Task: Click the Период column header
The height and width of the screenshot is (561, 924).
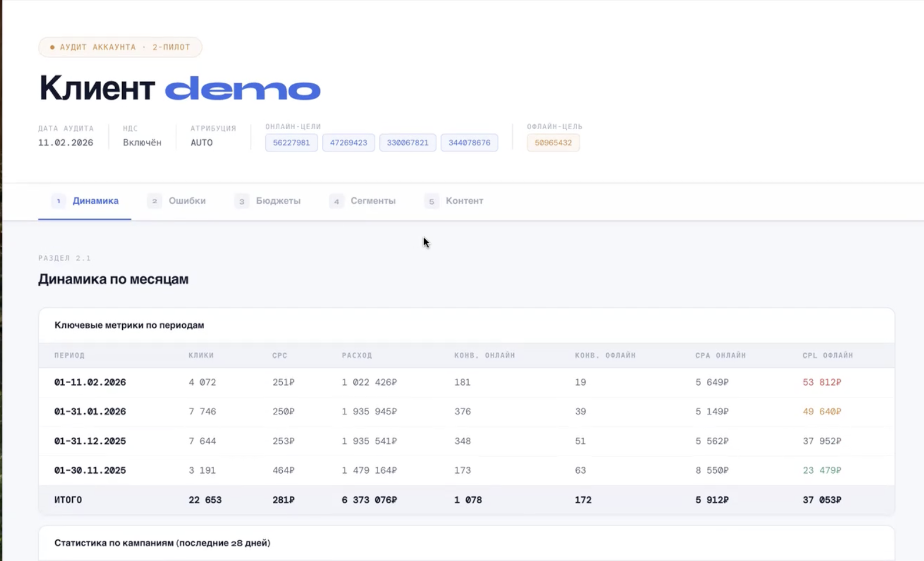Action: [69, 355]
